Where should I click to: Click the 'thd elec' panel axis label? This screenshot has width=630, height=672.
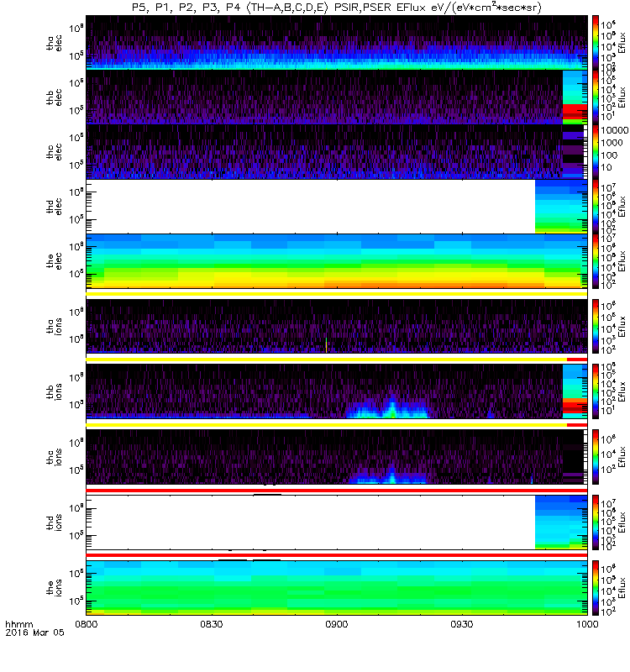click(x=54, y=207)
